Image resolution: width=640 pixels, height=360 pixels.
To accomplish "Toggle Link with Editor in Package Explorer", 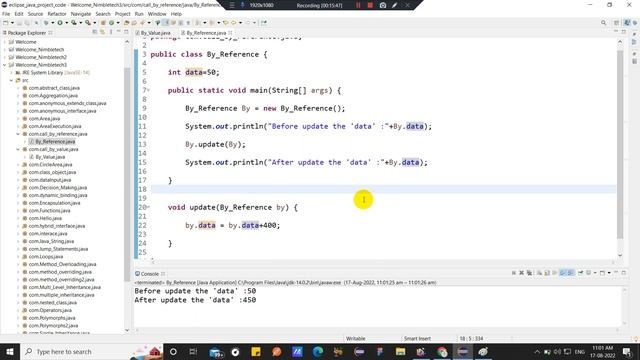I will pyautogui.click(x=102, y=32).
